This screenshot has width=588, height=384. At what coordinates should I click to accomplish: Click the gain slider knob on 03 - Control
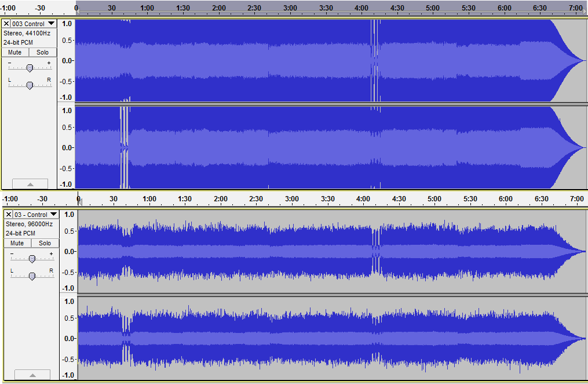pyautogui.click(x=32, y=259)
